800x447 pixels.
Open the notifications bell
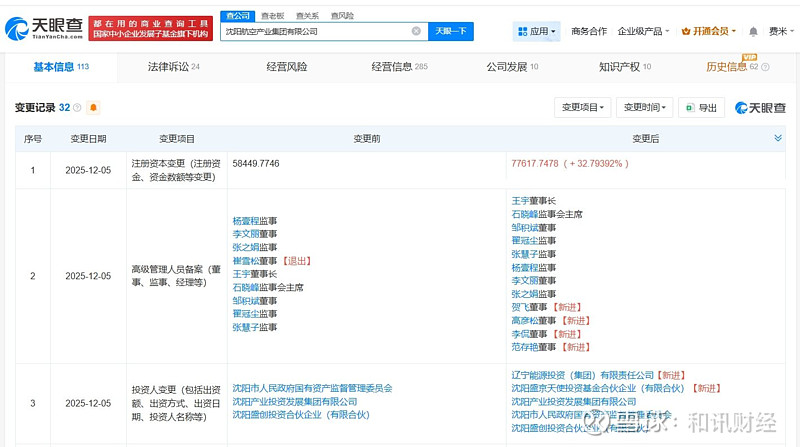click(x=753, y=32)
